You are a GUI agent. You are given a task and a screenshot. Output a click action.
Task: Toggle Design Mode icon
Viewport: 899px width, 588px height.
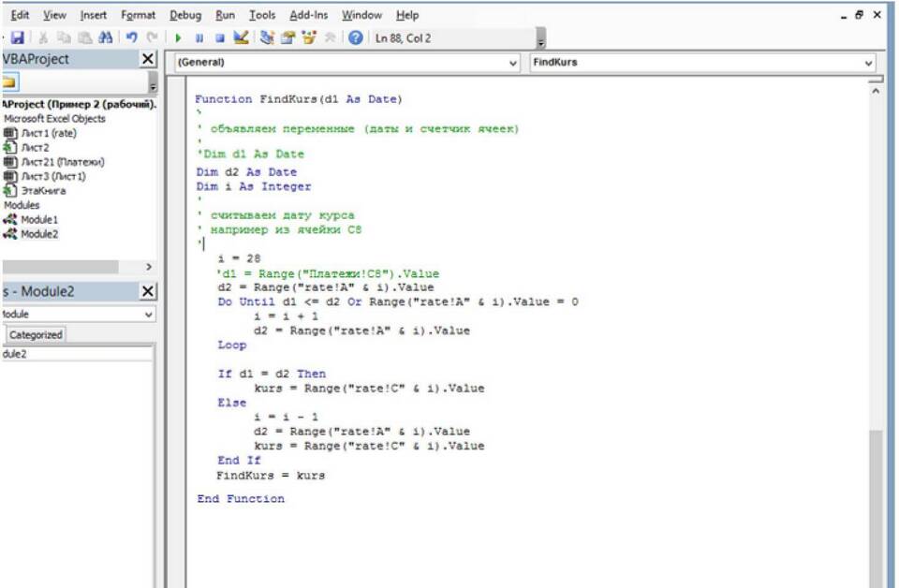[241, 38]
